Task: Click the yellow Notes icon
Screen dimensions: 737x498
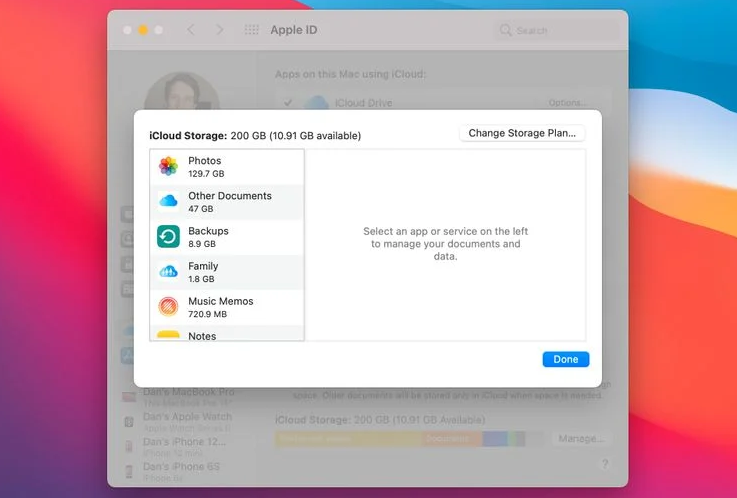Action: (168, 335)
